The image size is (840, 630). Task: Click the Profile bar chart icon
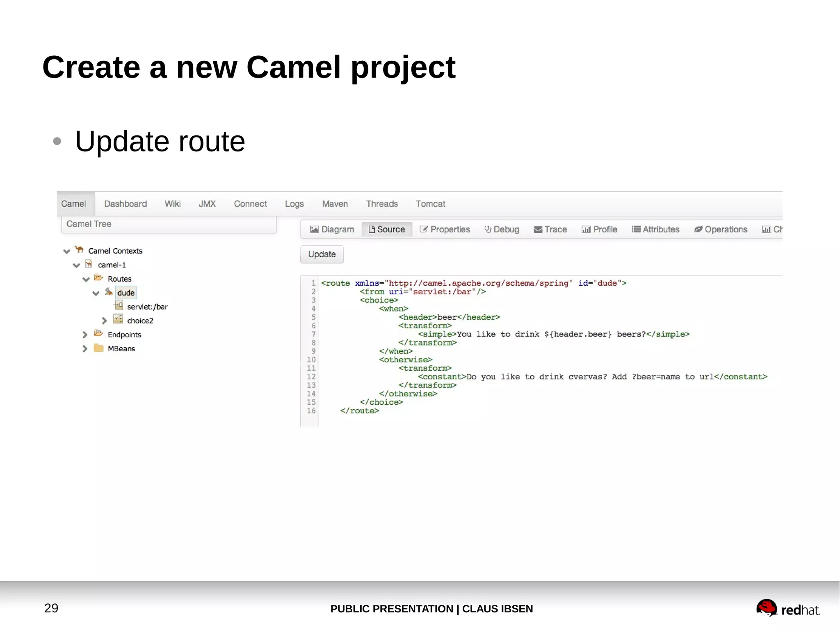[587, 229]
